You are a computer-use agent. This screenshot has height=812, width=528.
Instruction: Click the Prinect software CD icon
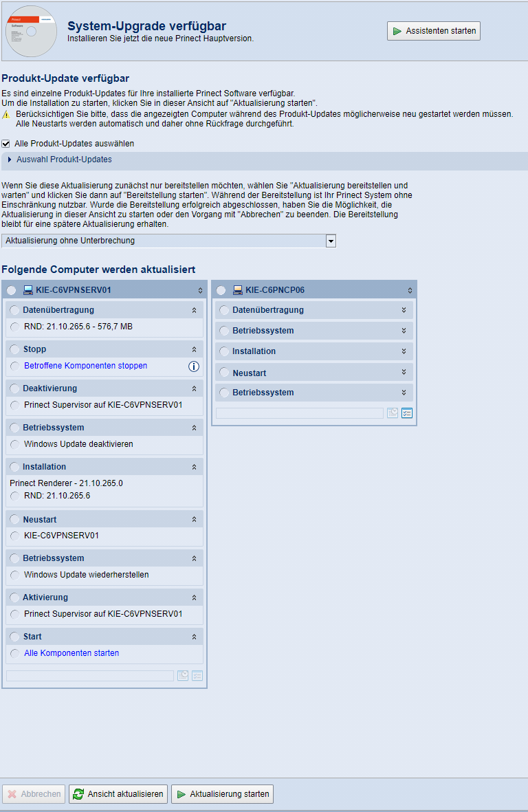31,31
